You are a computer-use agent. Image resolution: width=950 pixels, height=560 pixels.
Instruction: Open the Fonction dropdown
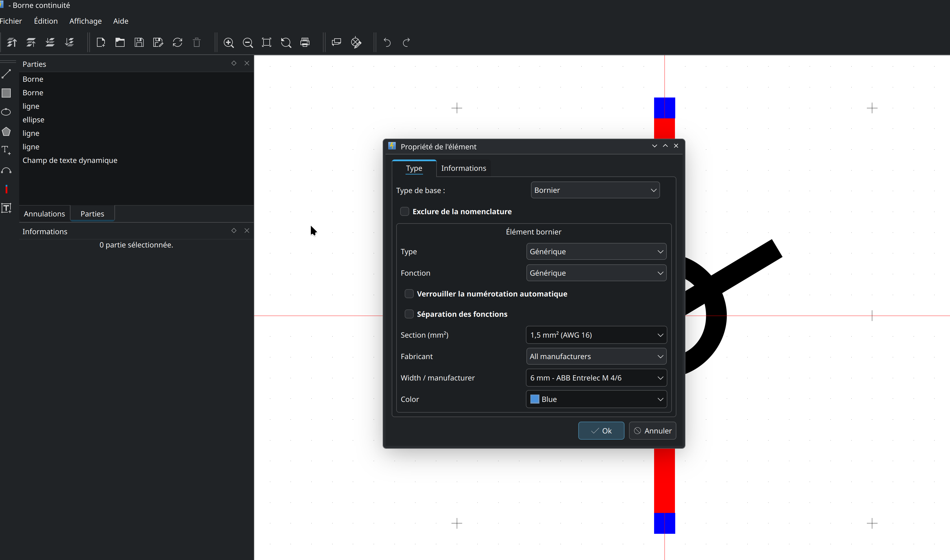pos(596,273)
